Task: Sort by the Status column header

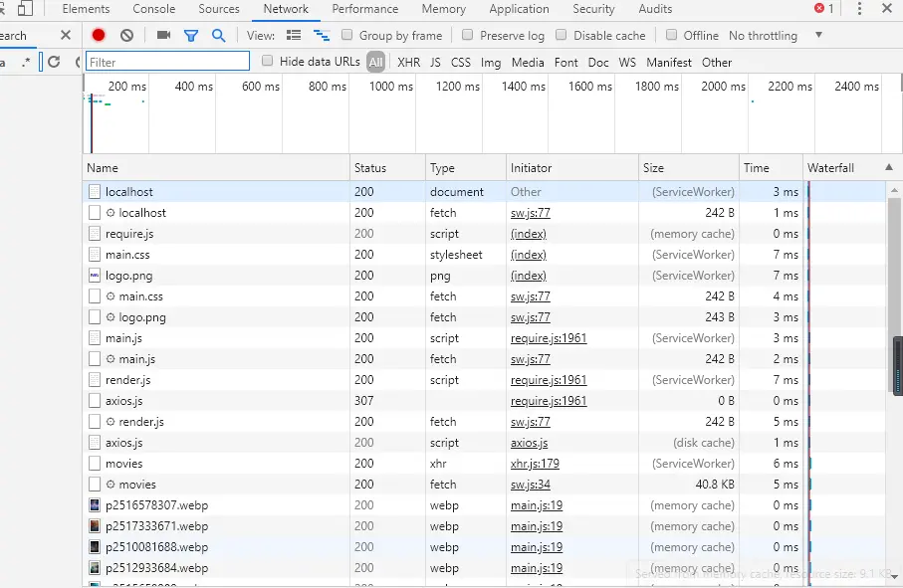Action: coord(387,168)
